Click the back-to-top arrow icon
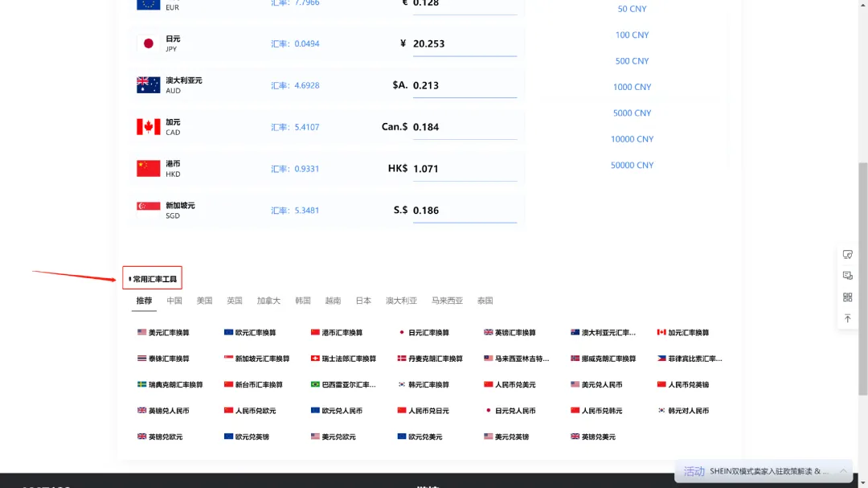Screen dimensions: 868x488 848,318
